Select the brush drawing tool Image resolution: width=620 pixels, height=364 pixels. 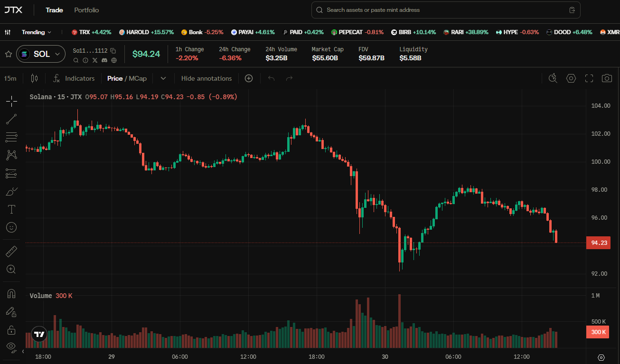pos(11,191)
